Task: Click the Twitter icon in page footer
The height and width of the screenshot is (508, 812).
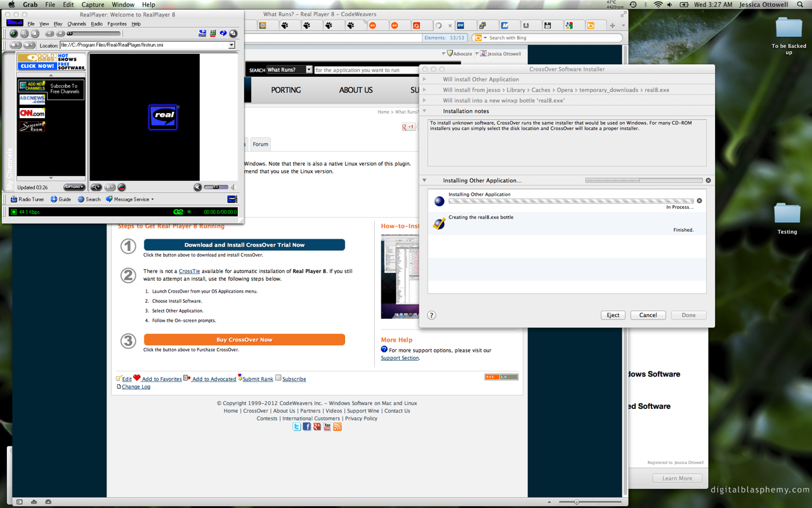Action: (x=296, y=427)
